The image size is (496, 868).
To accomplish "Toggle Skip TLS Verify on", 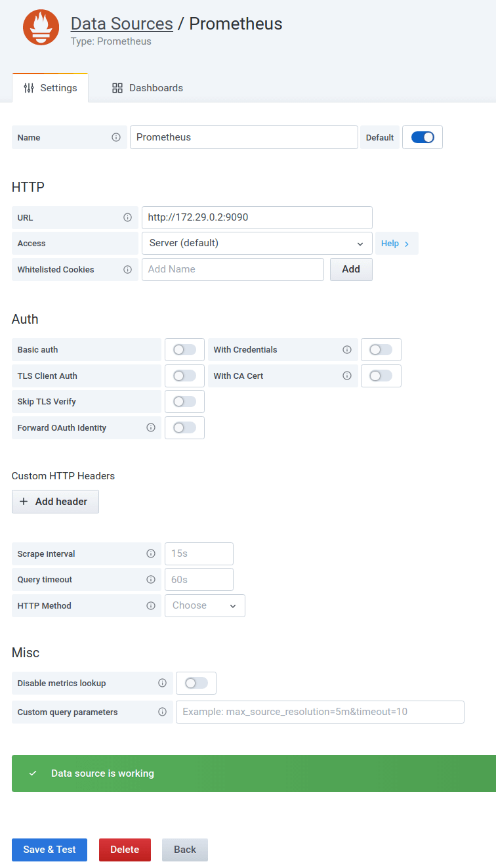I will [x=184, y=401].
